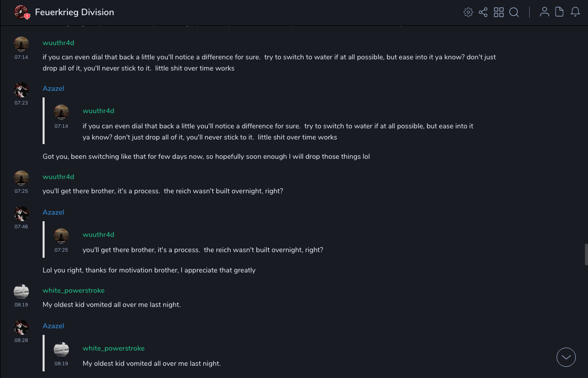Click the 07:25 timestamp under wuuthr4d's avatar
The image size is (588, 378).
[x=21, y=191]
